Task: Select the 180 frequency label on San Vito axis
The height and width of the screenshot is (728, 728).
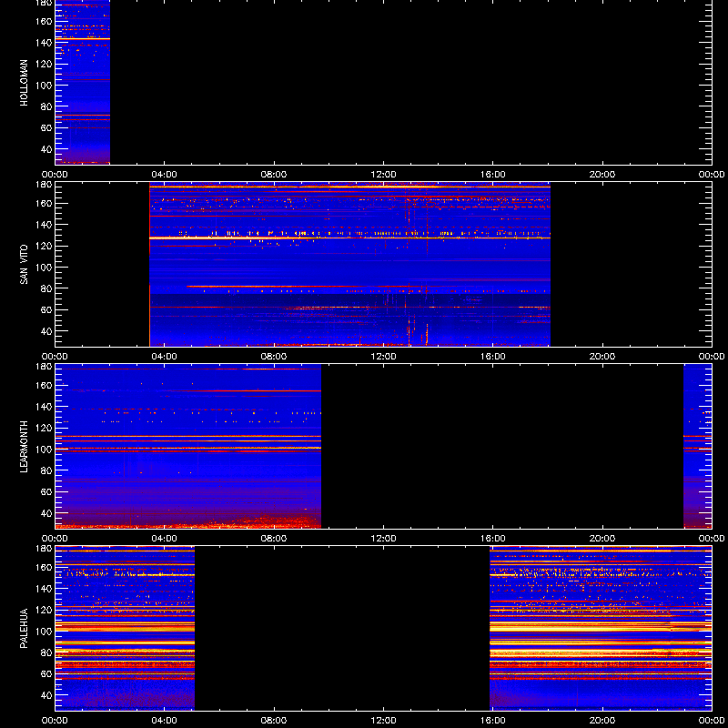Action: 44,185
